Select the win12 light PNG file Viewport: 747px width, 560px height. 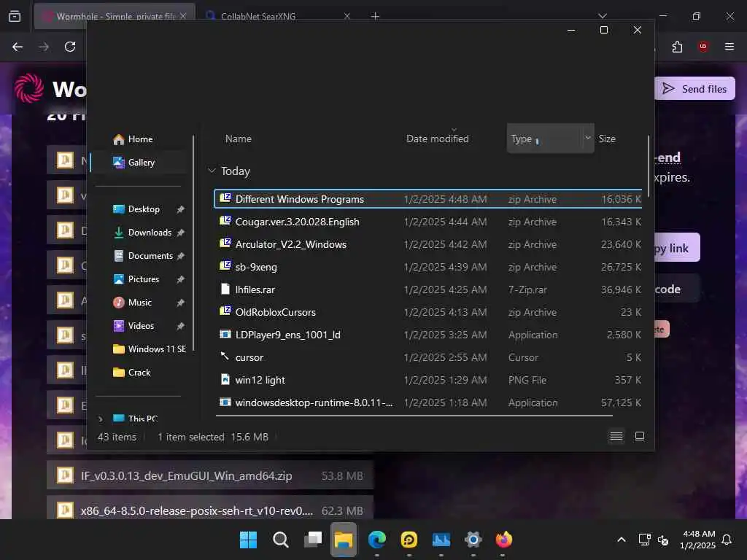(x=428, y=380)
